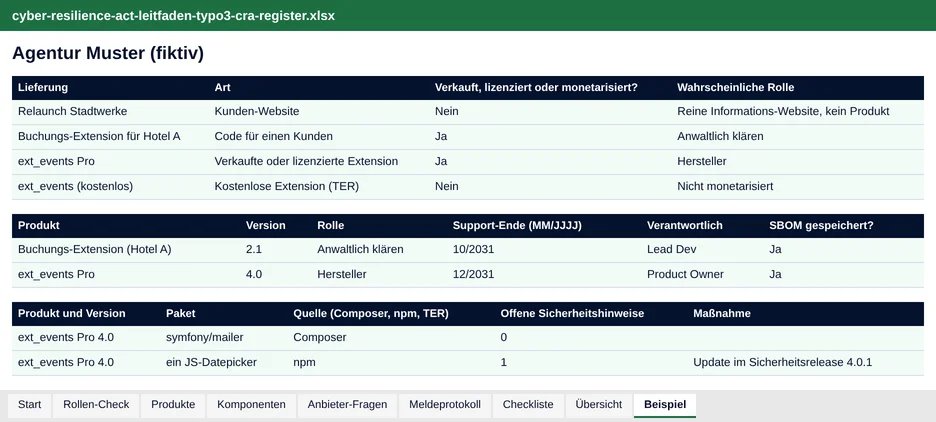Click the cell Code für einen Kunden
This screenshot has width=936, height=422.
[273, 137]
